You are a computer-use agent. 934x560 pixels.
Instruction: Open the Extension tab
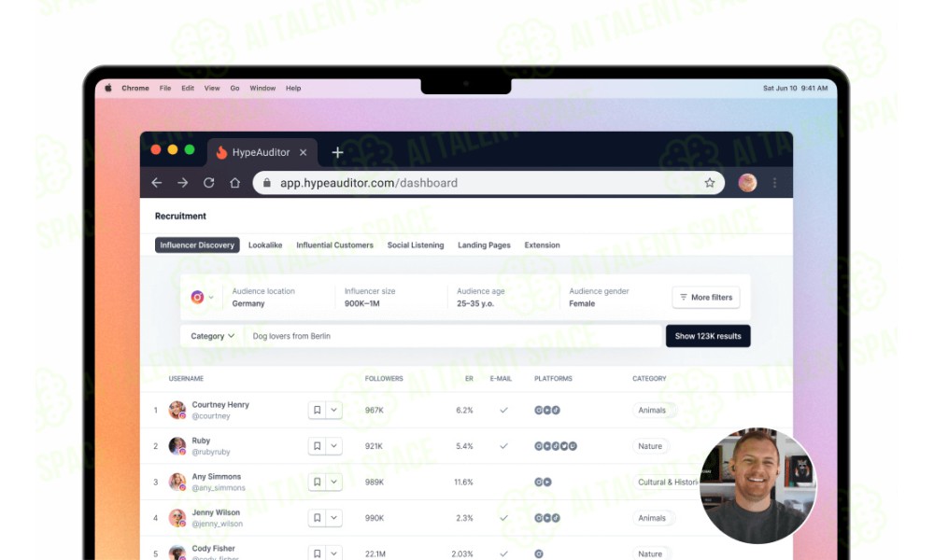tap(542, 245)
